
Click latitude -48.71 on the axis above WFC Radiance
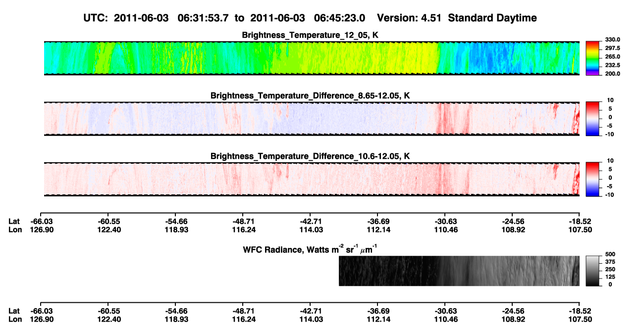[243, 221]
